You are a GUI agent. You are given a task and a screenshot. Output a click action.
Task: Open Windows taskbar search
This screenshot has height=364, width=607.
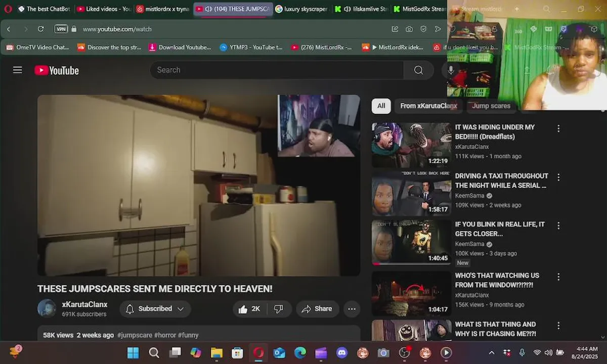[x=154, y=352]
